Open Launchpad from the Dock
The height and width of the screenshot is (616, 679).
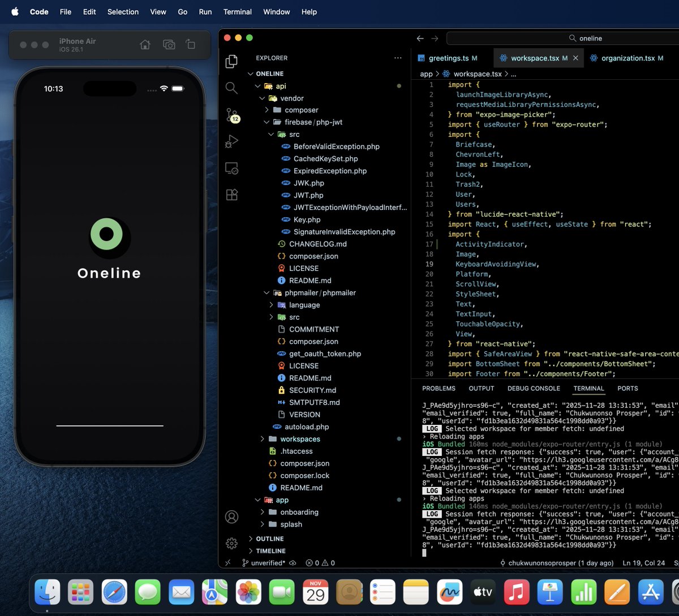(81, 592)
